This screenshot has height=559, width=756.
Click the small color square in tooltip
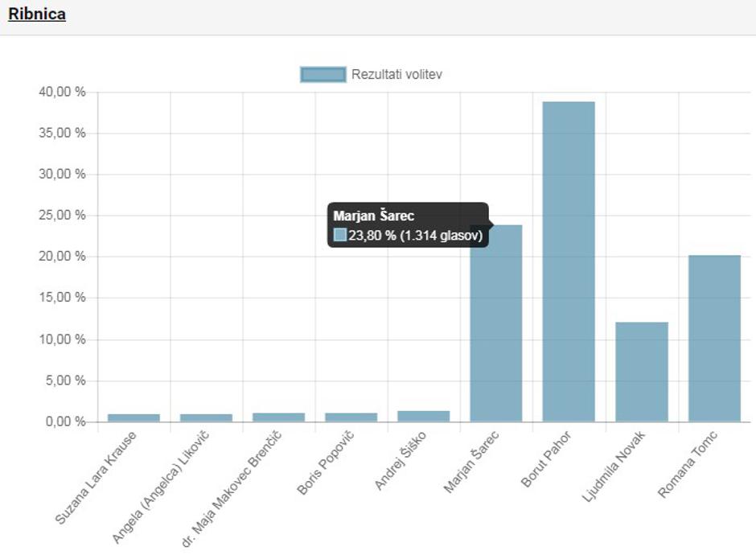tap(340, 235)
